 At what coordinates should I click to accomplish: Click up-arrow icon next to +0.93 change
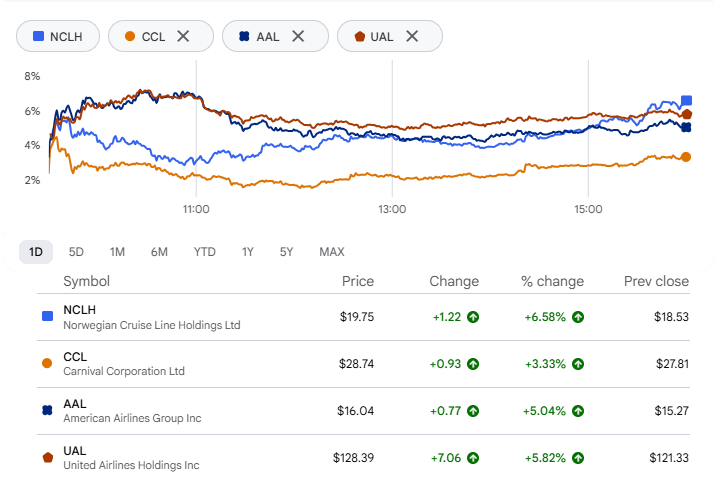point(473,364)
